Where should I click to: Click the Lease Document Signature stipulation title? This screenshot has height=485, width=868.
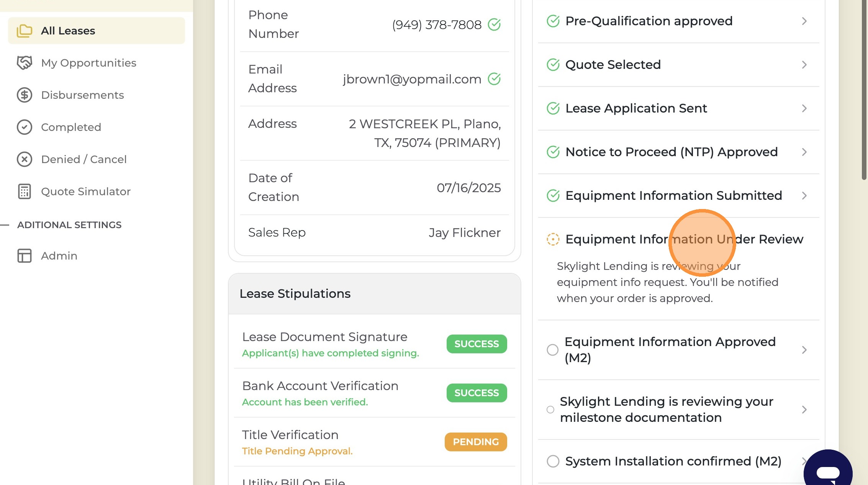coord(325,337)
